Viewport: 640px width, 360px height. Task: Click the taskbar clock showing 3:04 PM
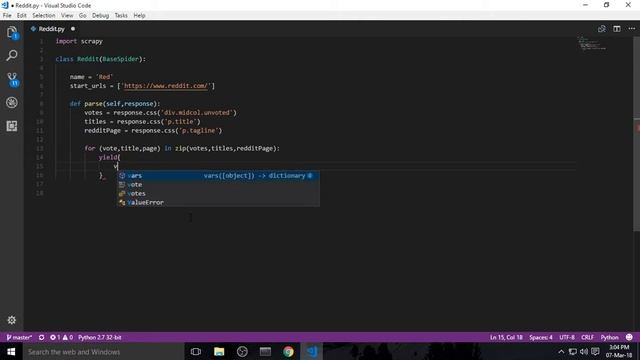pos(619,351)
